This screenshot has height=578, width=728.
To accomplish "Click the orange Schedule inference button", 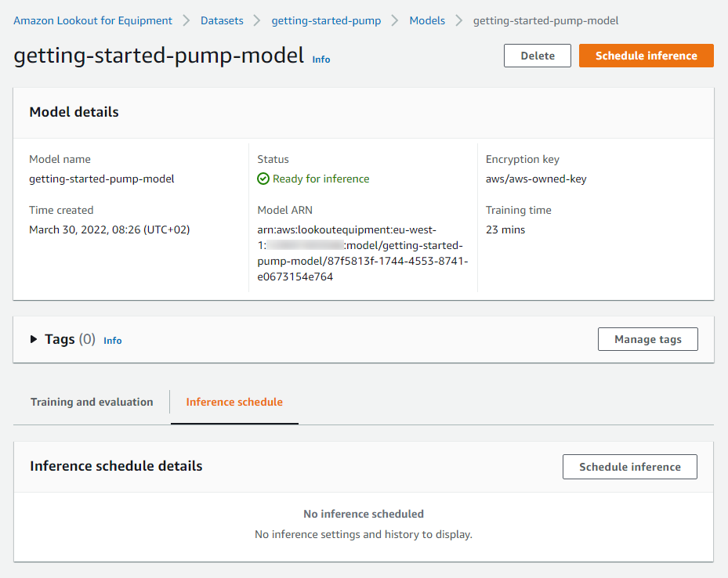I will (647, 56).
